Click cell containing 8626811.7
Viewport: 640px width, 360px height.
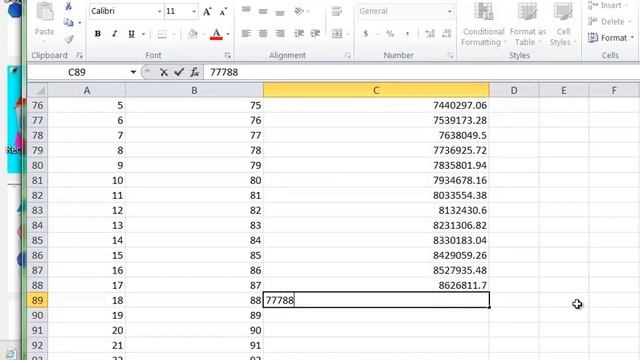point(376,285)
